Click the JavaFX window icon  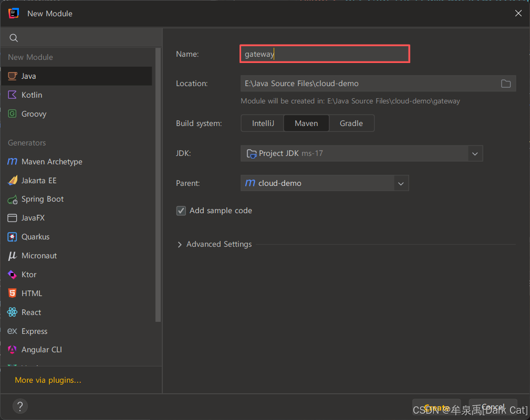tap(12, 218)
